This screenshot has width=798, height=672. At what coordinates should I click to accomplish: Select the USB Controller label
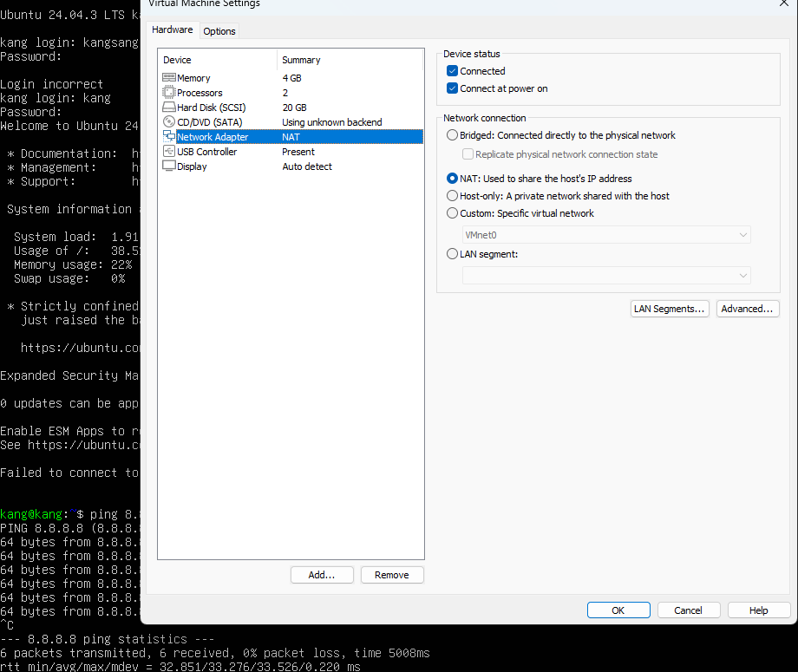(206, 152)
